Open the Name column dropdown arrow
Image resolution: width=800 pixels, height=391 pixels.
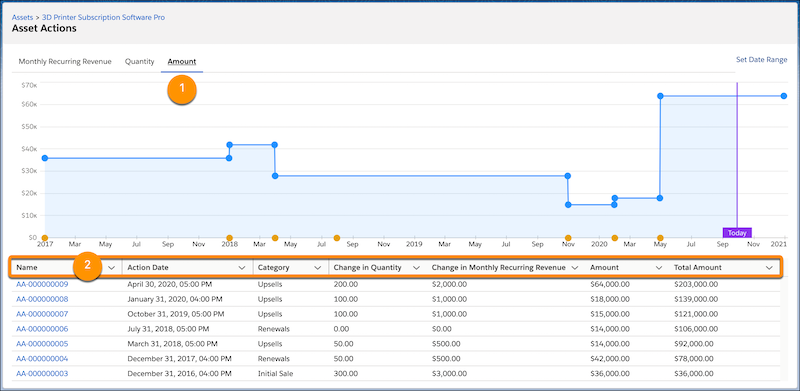111,267
